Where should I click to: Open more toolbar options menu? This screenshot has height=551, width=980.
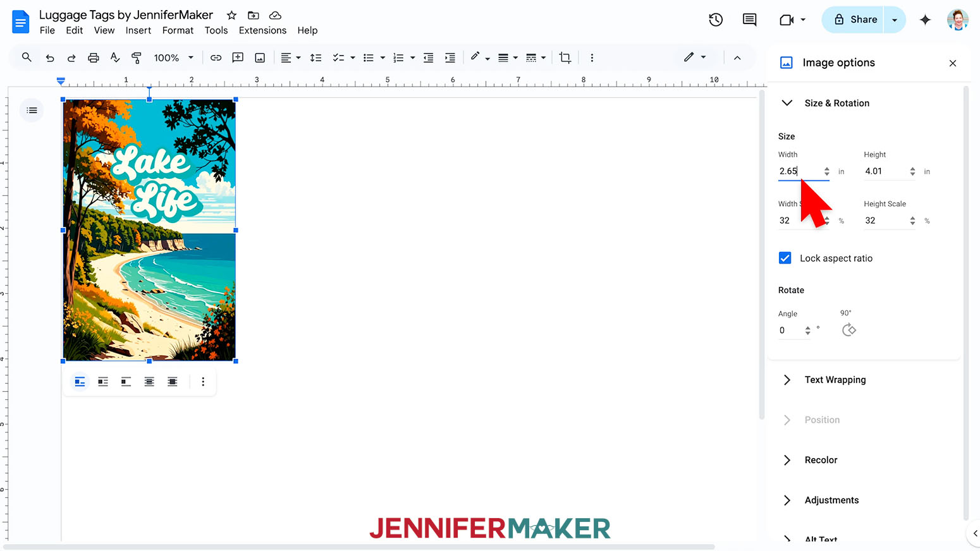click(x=592, y=58)
